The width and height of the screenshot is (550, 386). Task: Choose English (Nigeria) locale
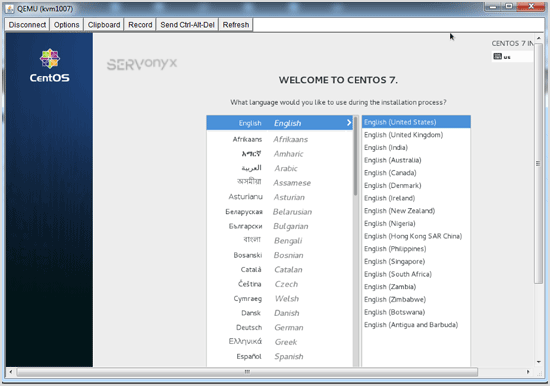pyautogui.click(x=416, y=223)
